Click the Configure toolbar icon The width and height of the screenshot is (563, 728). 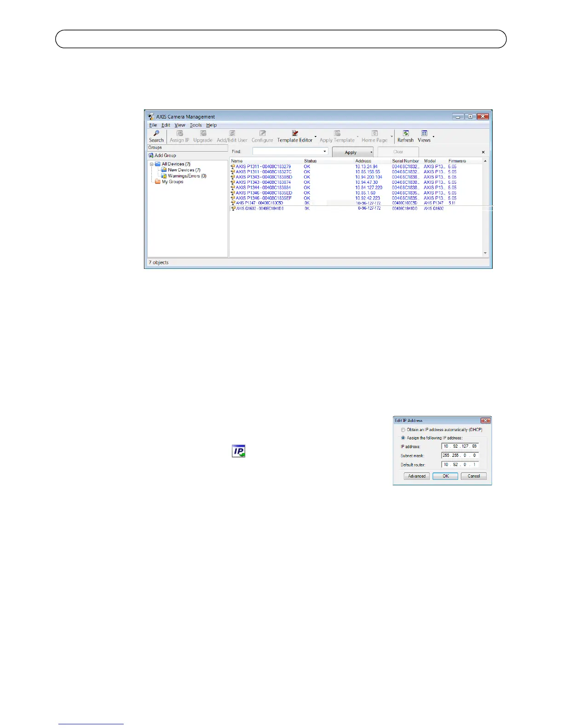pos(263,133)
